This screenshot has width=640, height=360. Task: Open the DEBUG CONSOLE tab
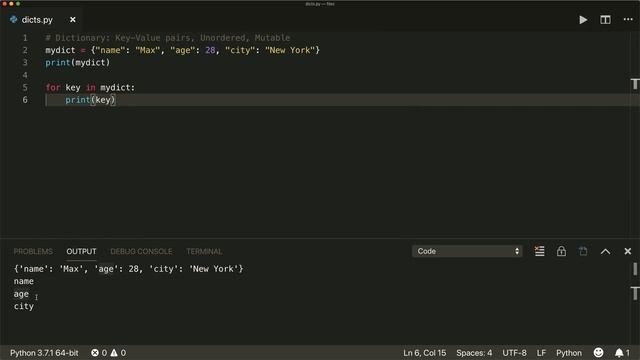(x=141, y=251)
